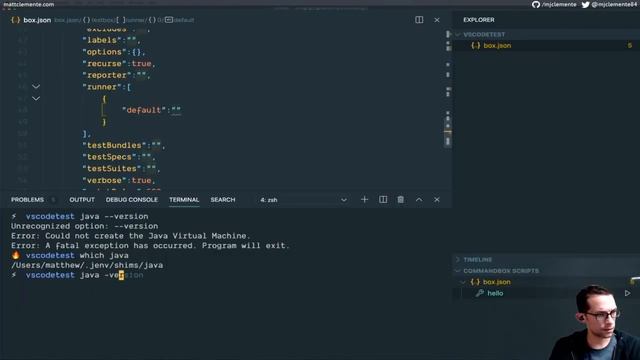Open the DEBUG CONSOLE tab

(x=131, y=200)
